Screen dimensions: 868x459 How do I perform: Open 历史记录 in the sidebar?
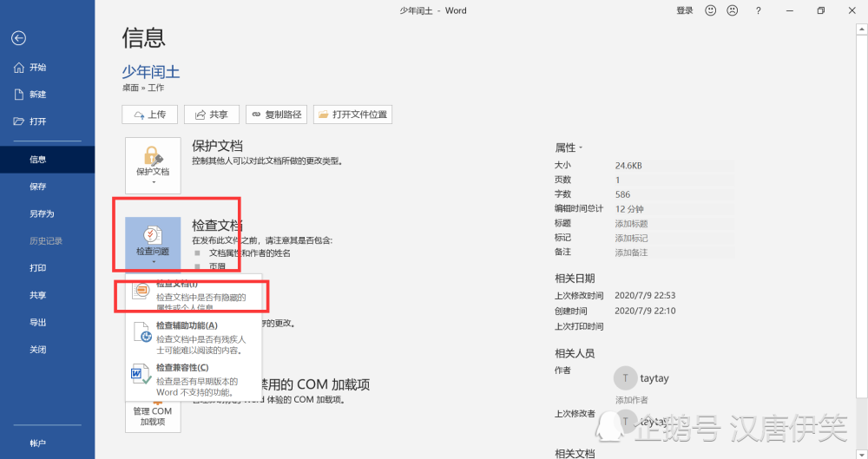[x=47, y=241]
